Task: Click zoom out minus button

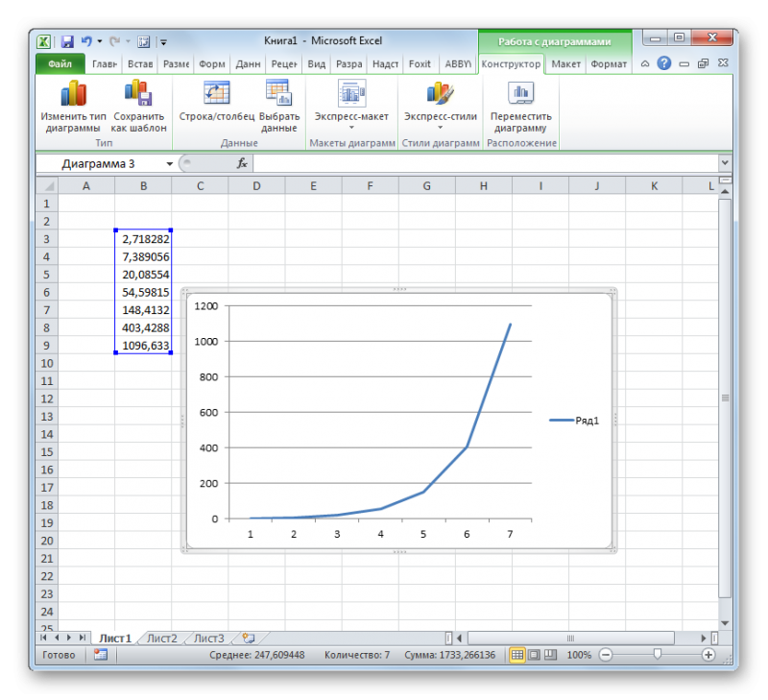Action: pos(606,655)
